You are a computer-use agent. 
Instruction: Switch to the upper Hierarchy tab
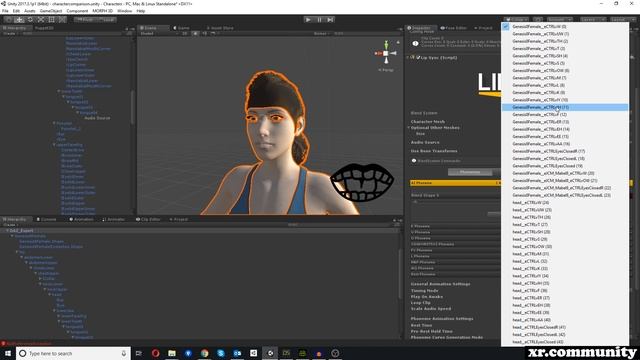point(15,28)
